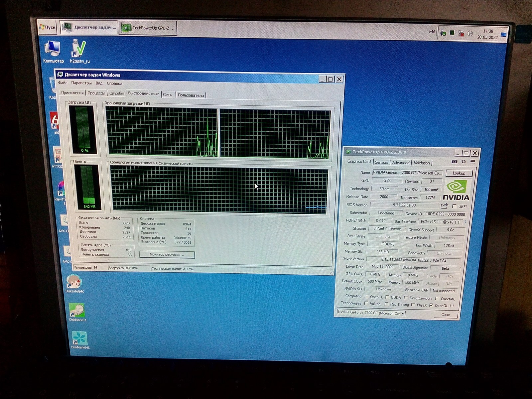Switch to the Пользователи tab

[191, 95]
